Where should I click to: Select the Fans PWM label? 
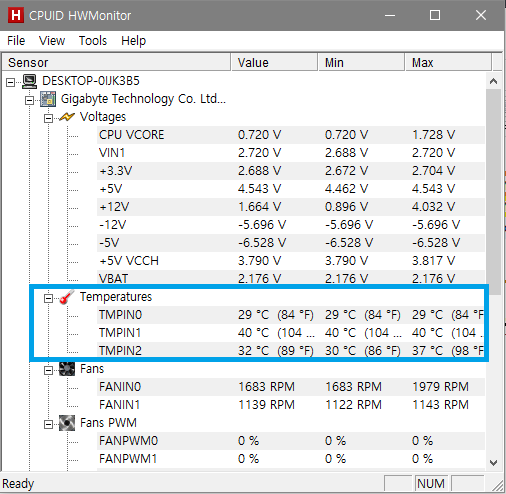coord(108,423)
